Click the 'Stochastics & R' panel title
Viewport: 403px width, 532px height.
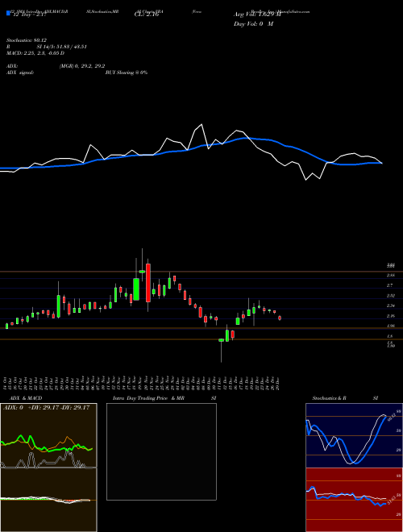coord(329,398)
